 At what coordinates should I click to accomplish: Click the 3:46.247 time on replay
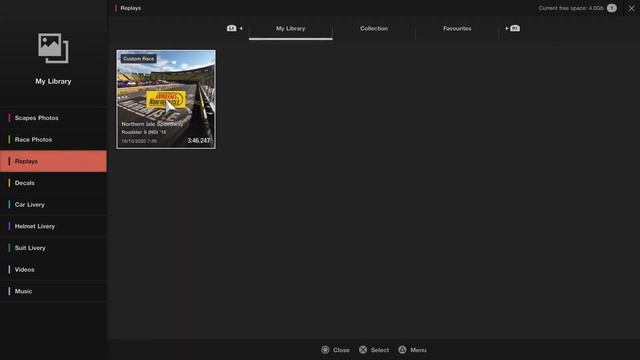199,140
